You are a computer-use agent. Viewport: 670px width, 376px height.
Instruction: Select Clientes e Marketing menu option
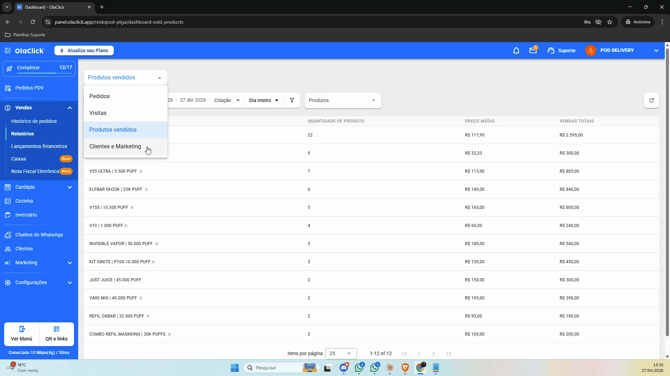(125, 146)
